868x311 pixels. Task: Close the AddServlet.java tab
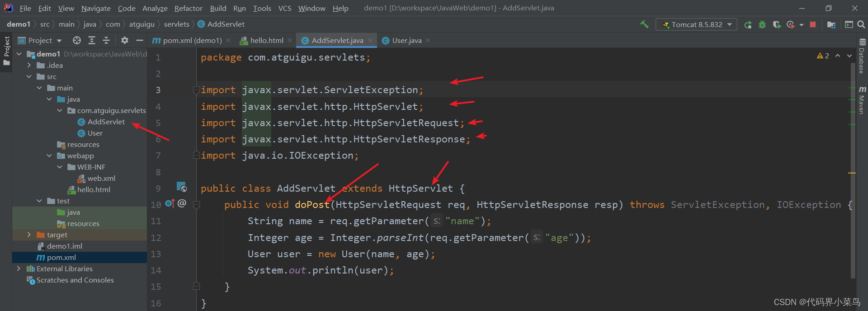(370, 40)
